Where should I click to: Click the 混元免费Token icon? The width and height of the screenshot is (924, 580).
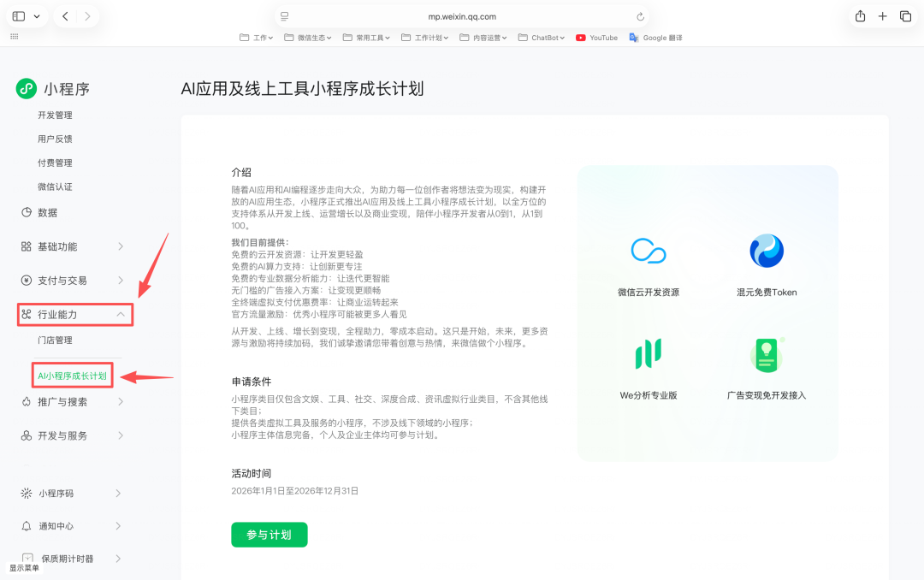767,251
